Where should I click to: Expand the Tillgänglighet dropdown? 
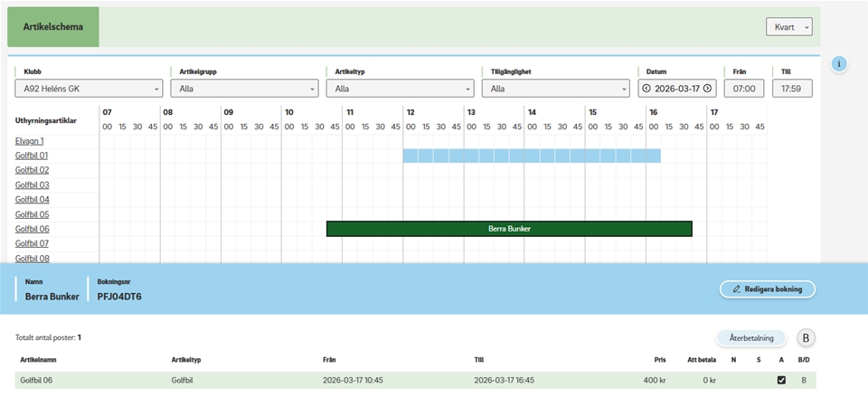click(555, 89)
